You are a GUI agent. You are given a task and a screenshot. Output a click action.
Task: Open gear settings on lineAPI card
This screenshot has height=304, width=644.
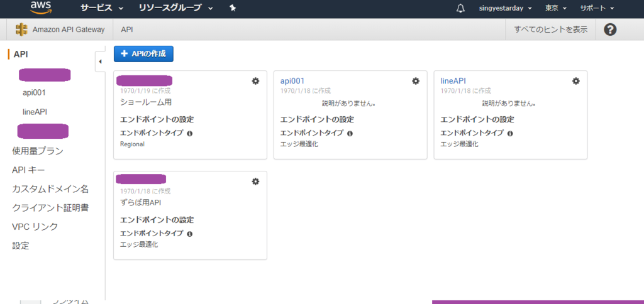click(576, 81)
